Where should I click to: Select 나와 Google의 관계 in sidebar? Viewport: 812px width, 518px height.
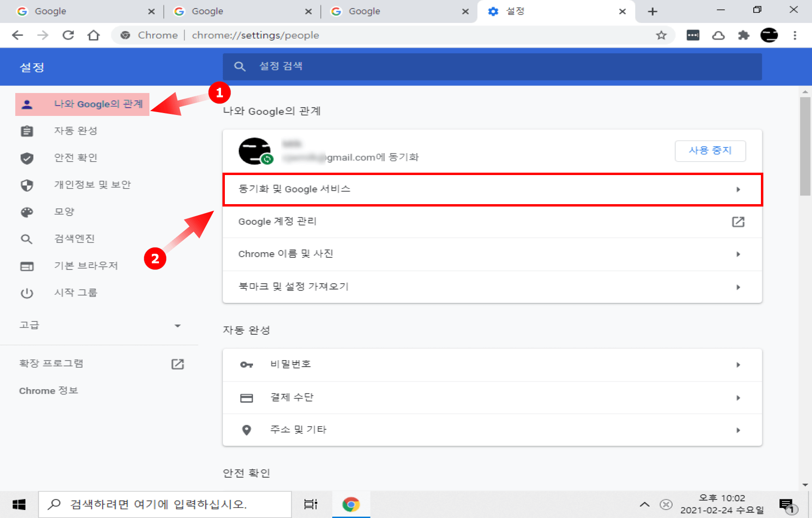[83, 104]
